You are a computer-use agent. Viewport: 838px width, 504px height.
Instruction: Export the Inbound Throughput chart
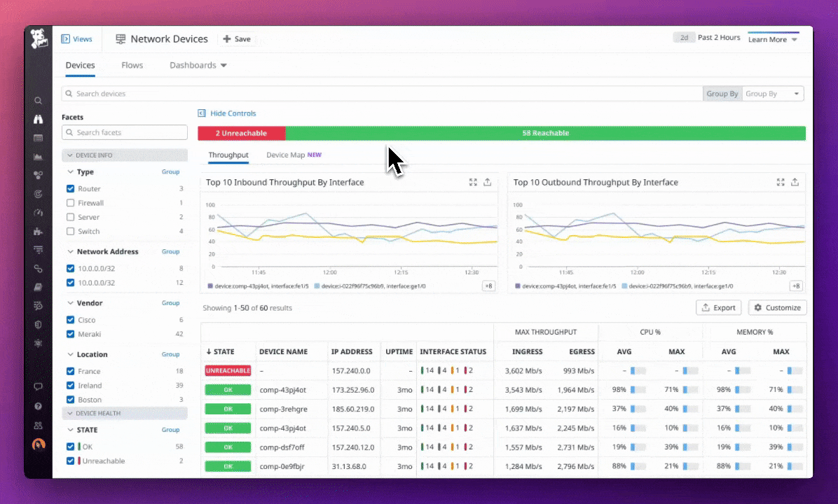coord(488,182)
